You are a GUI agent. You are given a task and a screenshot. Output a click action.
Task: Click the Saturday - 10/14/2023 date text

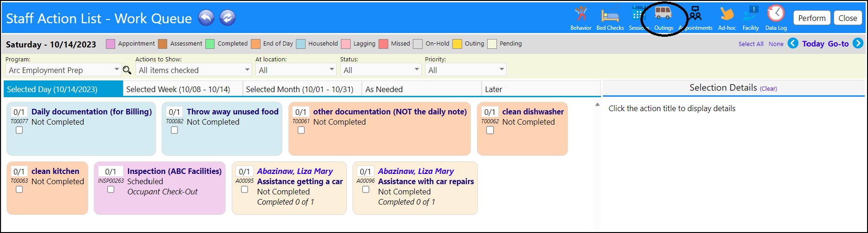pyautogui.click(x=51, y=44)
